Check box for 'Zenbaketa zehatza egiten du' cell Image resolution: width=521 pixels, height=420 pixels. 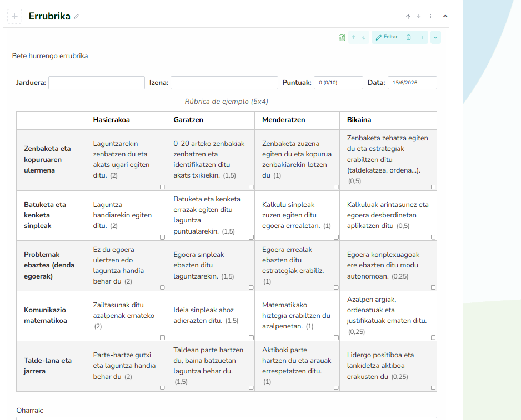pos(433,187)
